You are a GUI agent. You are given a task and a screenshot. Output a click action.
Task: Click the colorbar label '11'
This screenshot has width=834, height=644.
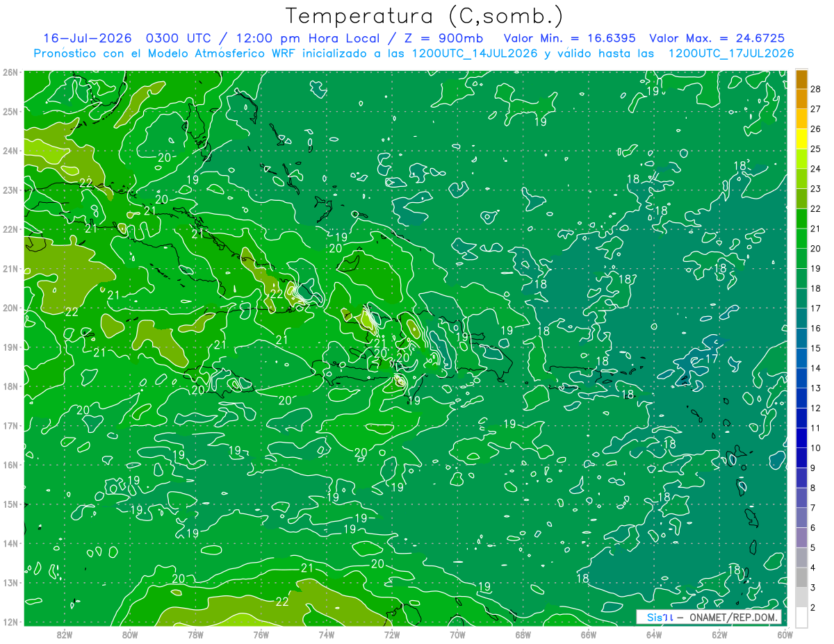coord(816,428)
